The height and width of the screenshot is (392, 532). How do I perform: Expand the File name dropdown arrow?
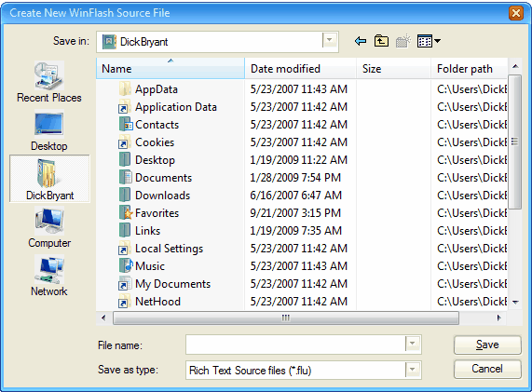pos(412,344)
